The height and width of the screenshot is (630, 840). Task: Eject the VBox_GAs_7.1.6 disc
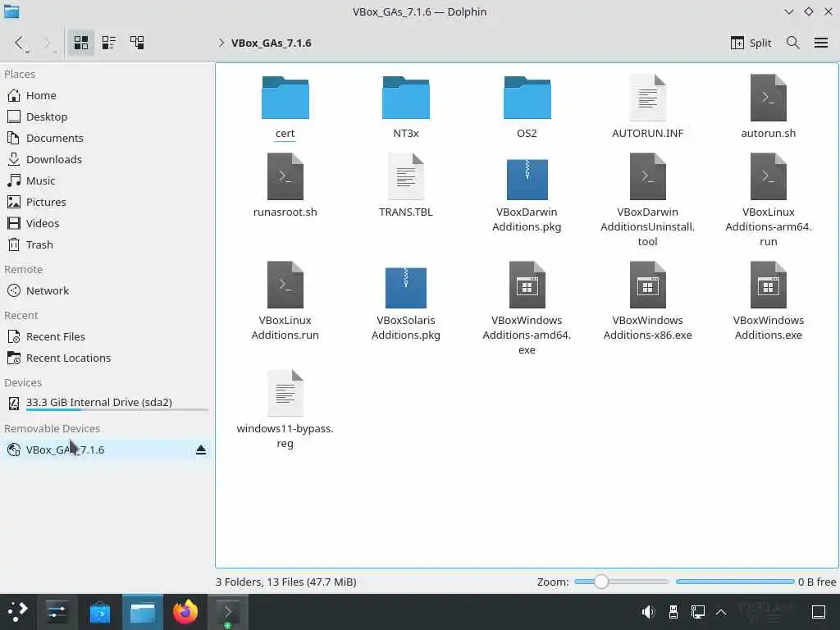[x=201, y=450]
